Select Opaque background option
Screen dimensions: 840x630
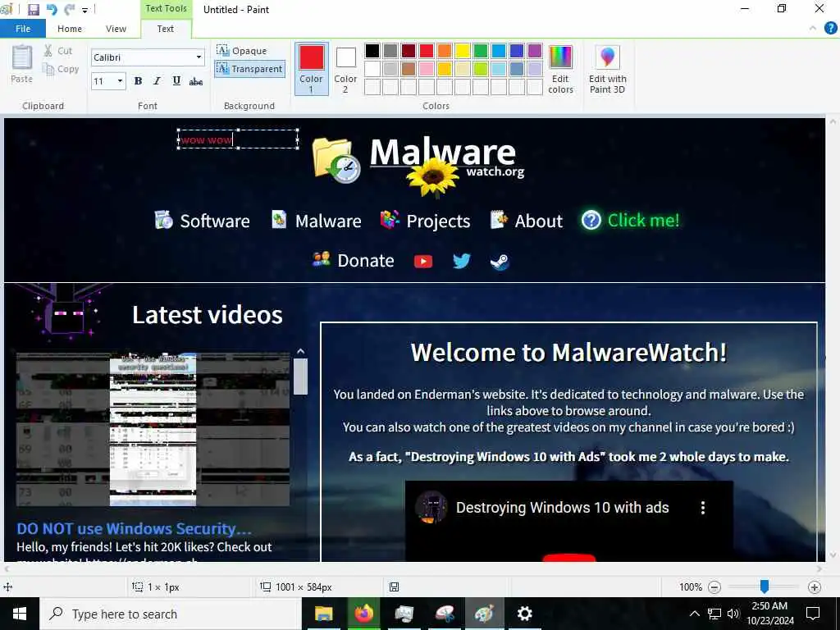242,50
